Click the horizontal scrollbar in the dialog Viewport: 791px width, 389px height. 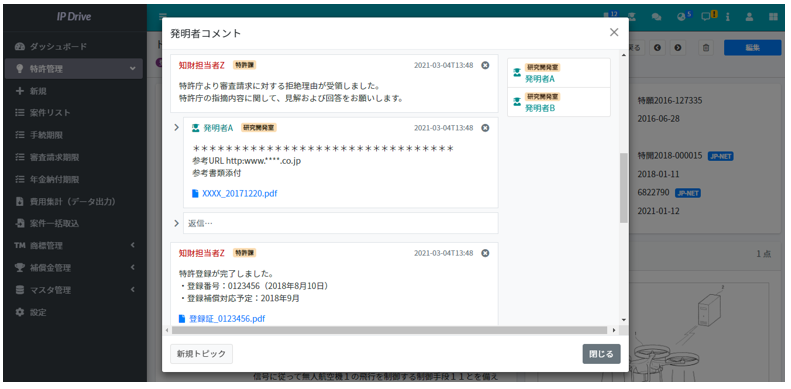click(x=389, y=330)
